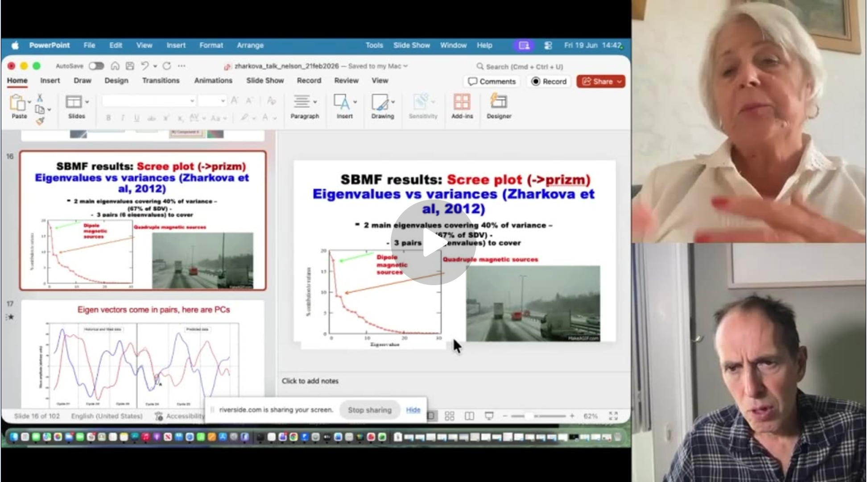Open the Slide Show menu in menu bar
This screenshot has width=868, height=482.
[411, 45]
